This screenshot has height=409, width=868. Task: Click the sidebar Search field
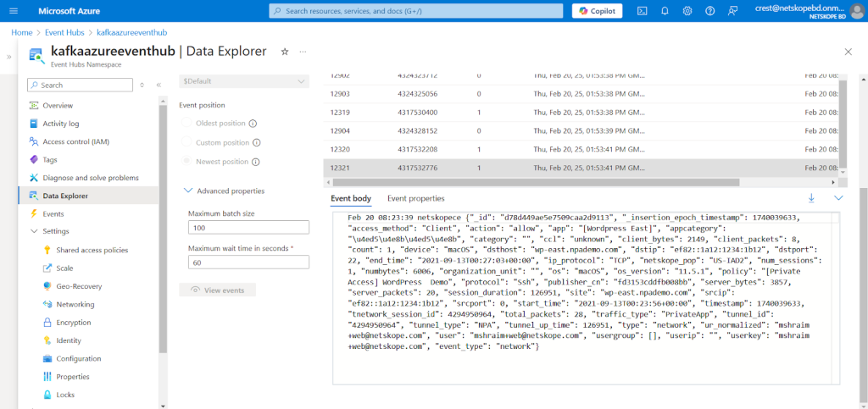point(81,86)
